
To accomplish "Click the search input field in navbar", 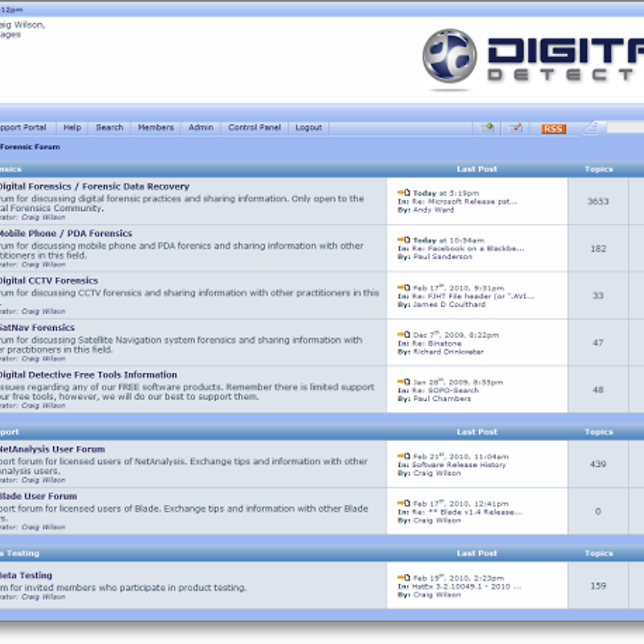I will (625, 128).
